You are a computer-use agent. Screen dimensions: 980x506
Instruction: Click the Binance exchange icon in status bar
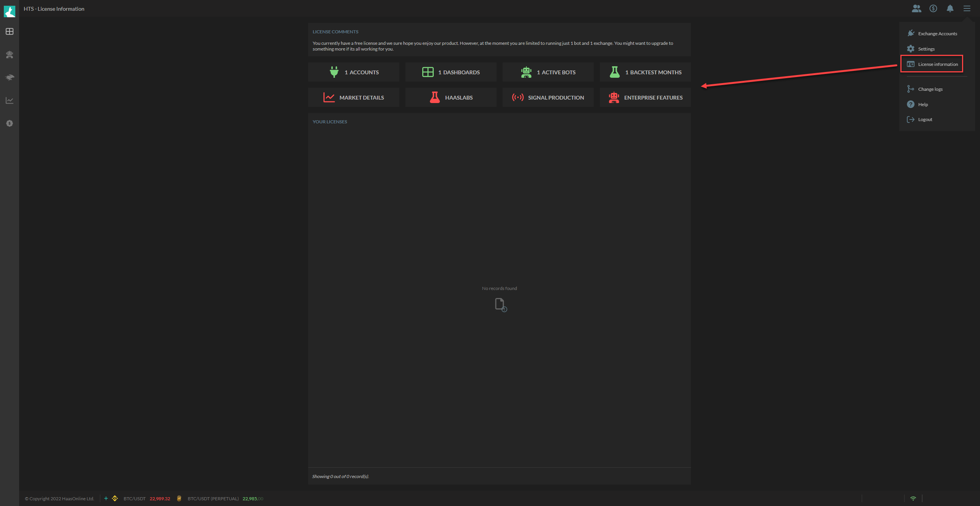115,498
